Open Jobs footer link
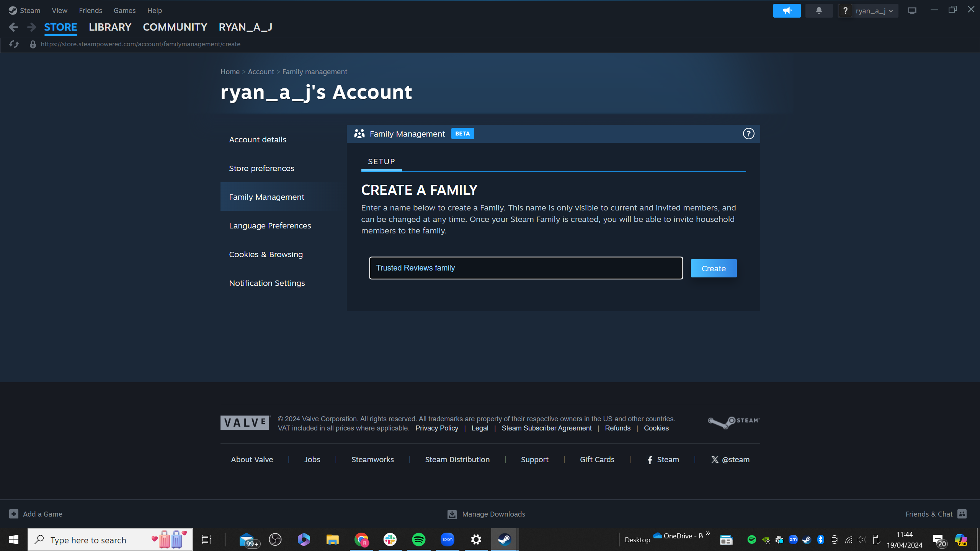The image size is (980, 551). 312,460
